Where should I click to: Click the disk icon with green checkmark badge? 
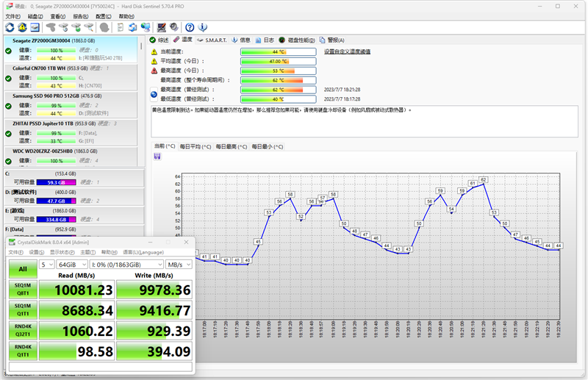coord(76,27)
